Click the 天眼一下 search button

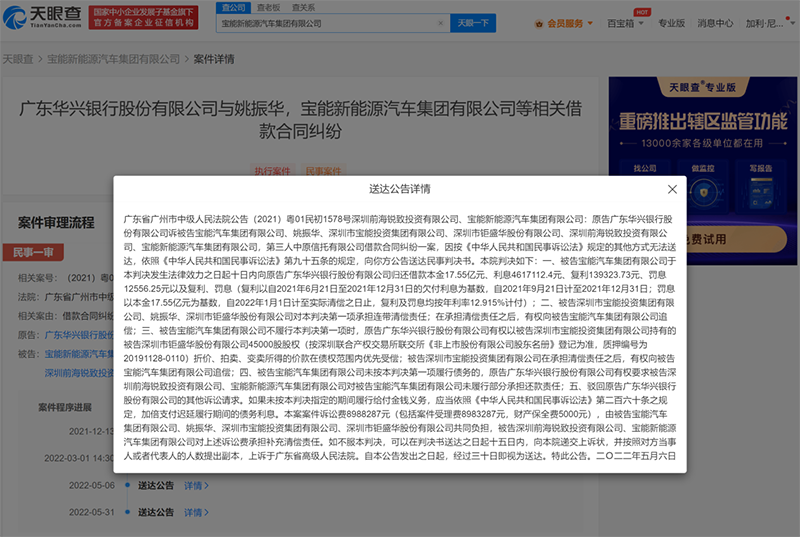click(473, 23)
